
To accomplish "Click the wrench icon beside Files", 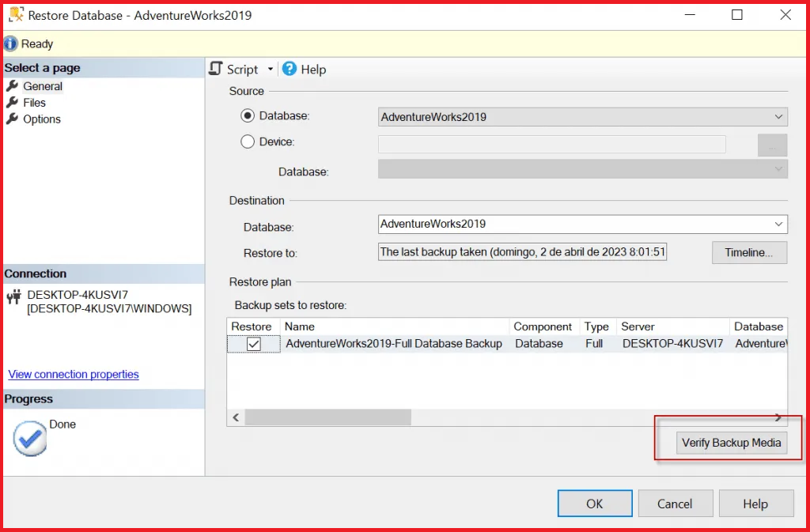I will pyautogui.click(x=12, y=102).
